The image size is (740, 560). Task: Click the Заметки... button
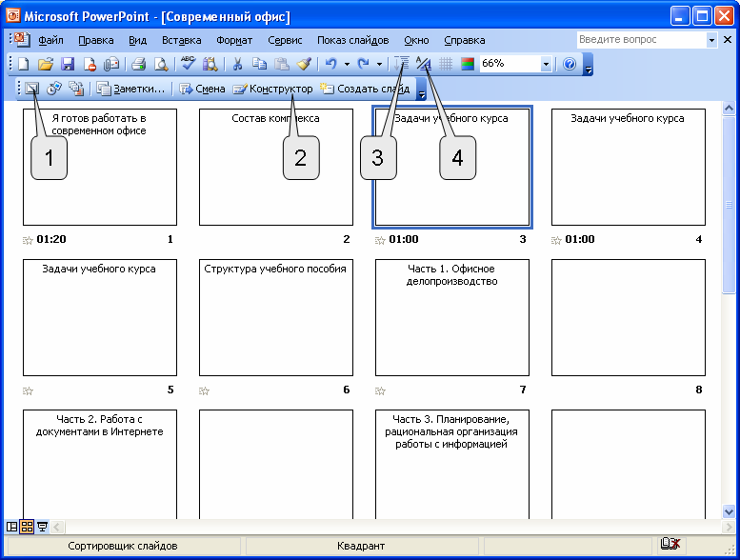click(x=130, y=89)
